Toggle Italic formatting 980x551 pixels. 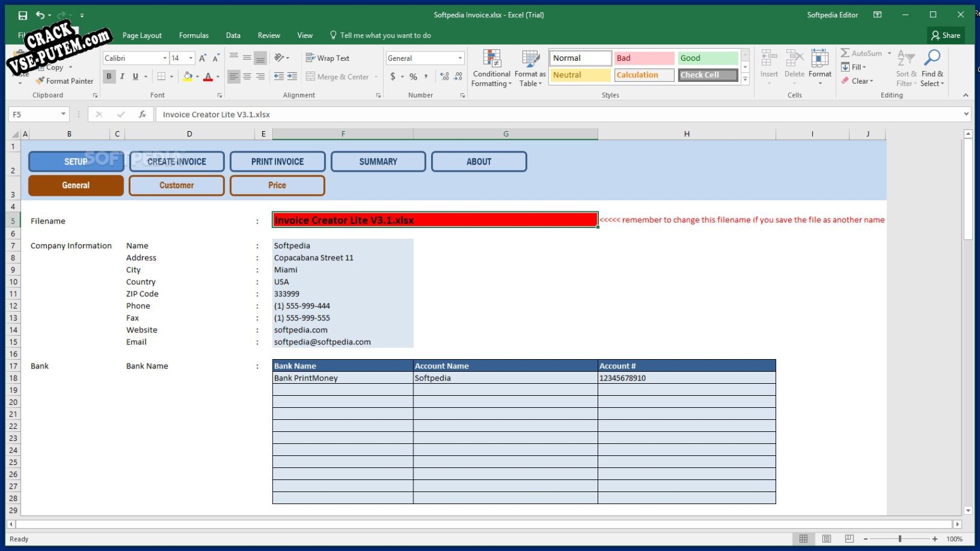[x=122, y=77]
